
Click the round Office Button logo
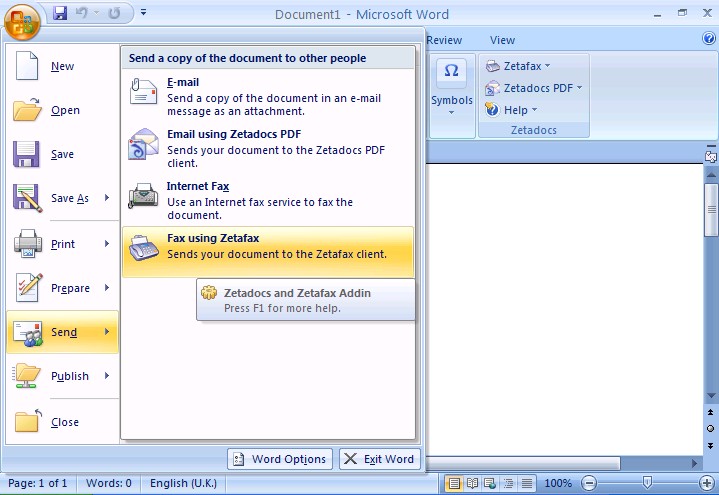[22, 21]
